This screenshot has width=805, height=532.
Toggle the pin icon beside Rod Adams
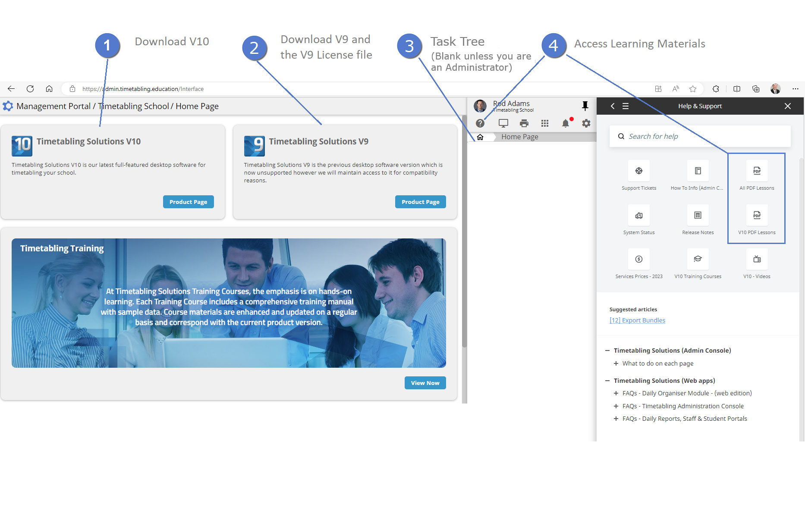[585, 106]
